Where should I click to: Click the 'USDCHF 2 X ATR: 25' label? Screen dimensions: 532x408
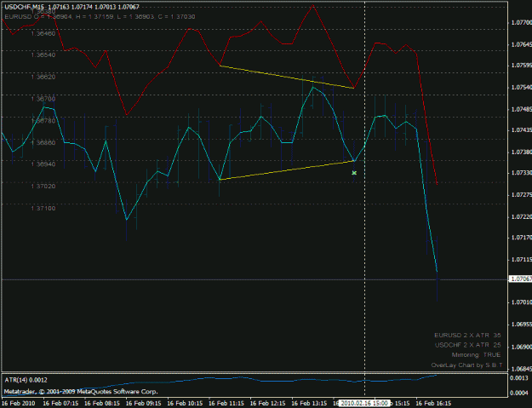tap(467, 345)
